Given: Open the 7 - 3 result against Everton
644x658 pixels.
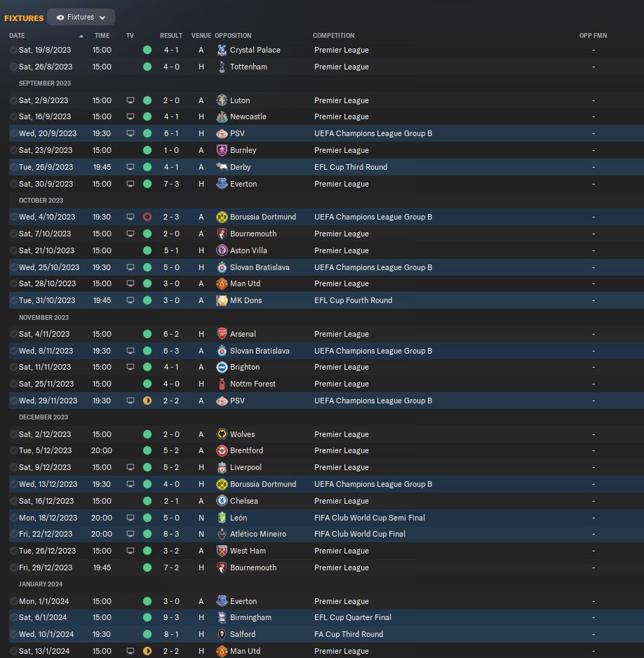Looking at the screenshot, I should click(x=171, y=184).
